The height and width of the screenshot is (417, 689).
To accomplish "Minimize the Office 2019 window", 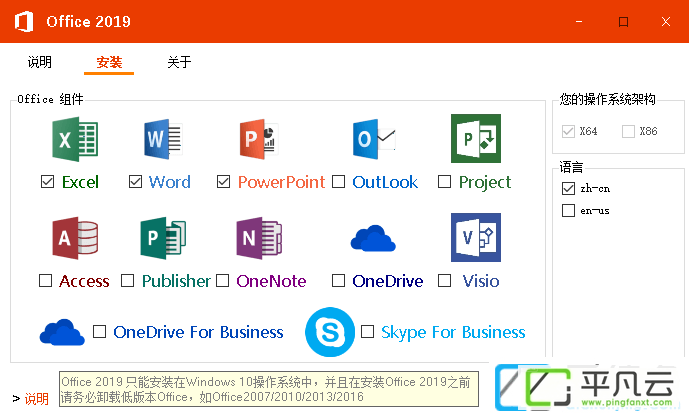I will tap(579, 22).
